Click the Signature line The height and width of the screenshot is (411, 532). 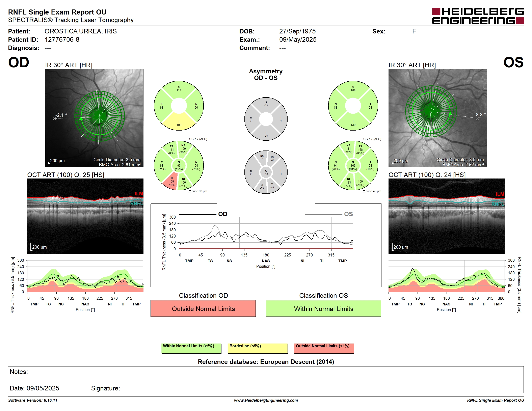click(x=105, y=388)
